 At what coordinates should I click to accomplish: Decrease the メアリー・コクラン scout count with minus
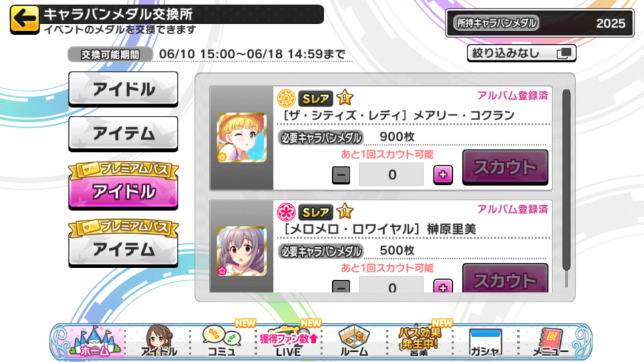tap(341, 175)
